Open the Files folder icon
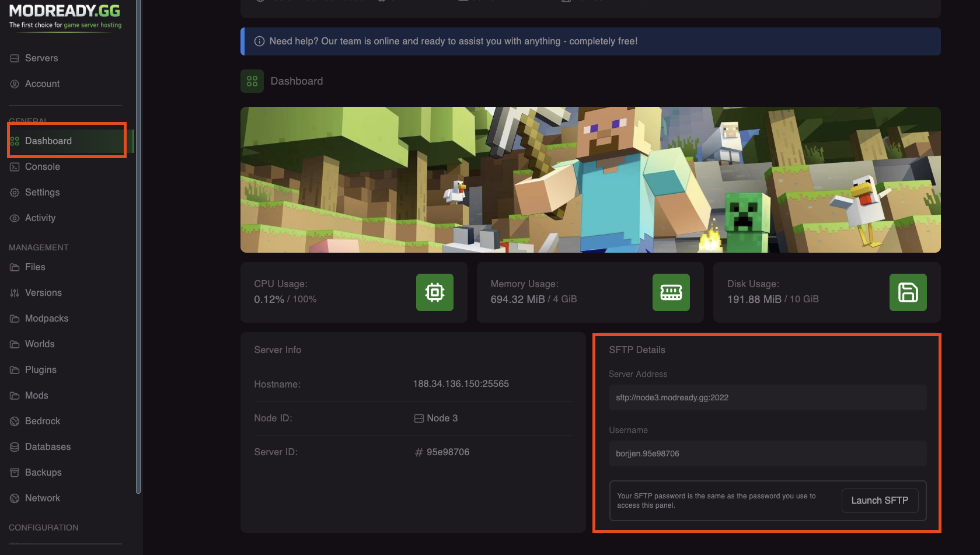This screenshot has width=980, height=555. 14,267
